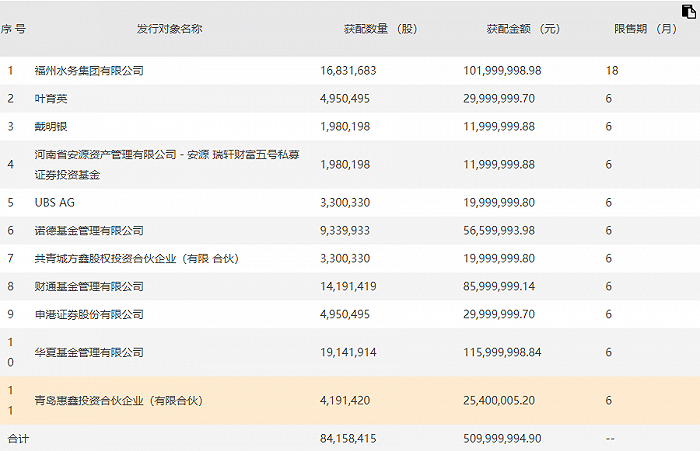This screenshot has width=700, height=451.
Task: Click the UBS AG entry
Action: pos(54,202)
